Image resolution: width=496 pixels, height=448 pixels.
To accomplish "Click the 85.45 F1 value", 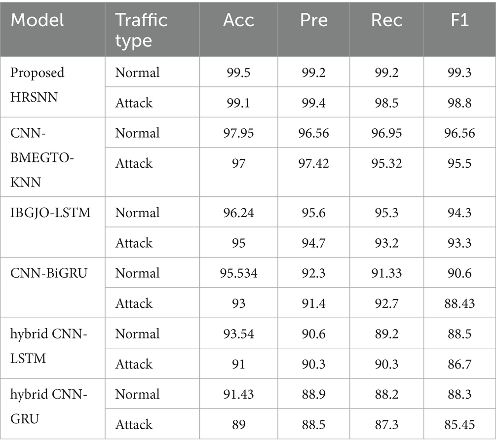I will [x=459, y=425].
